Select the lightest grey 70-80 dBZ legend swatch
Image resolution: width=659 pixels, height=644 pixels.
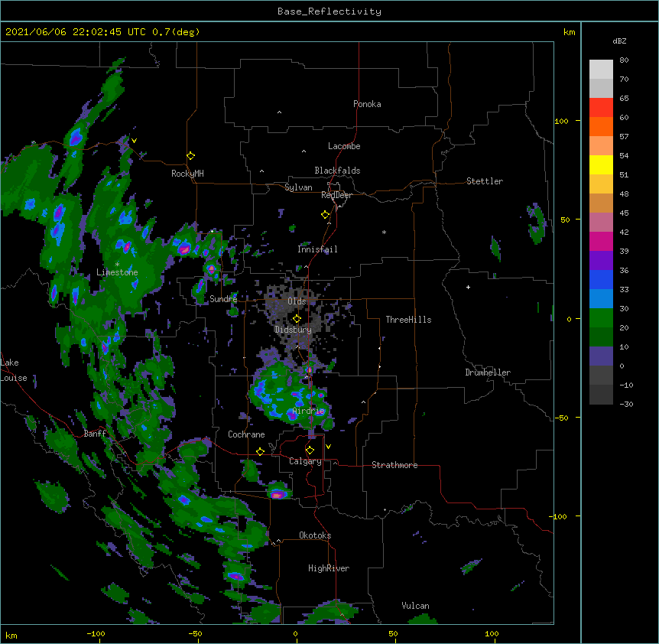[601, 70]
